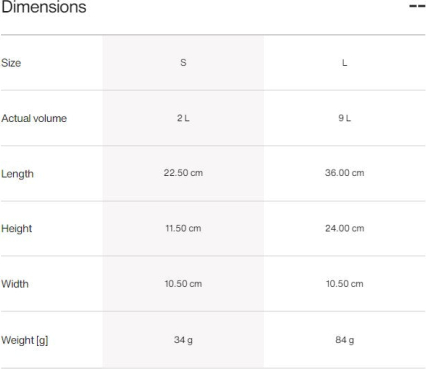The image size is (426, 369).
Task: Click the Size row label
Action: (x=11, y=63)
